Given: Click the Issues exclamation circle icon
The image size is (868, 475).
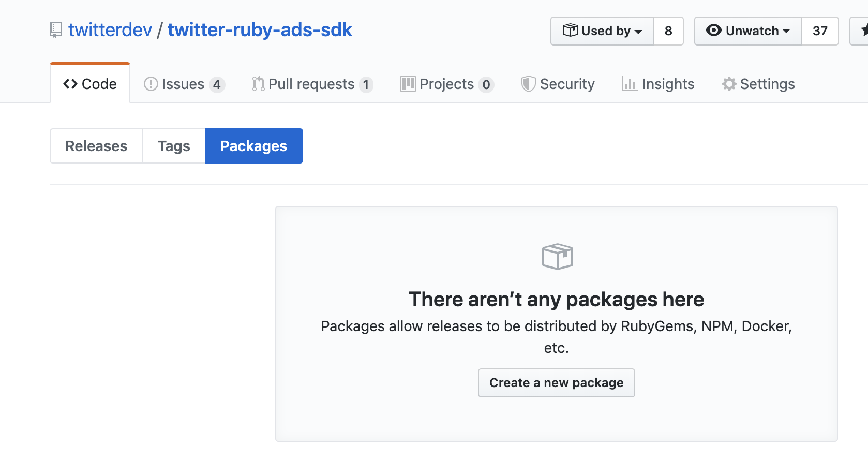Looking at the screenshot, I should pyautogui.click(x=151, y=84).
